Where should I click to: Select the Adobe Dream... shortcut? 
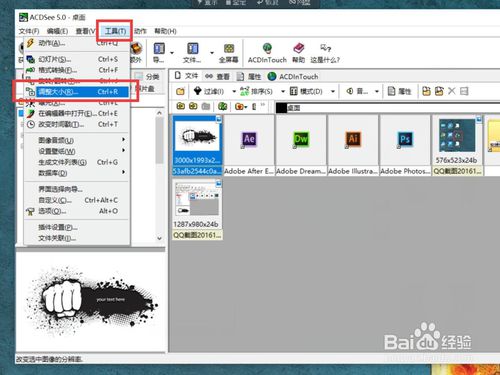click(x=301, y=145)
